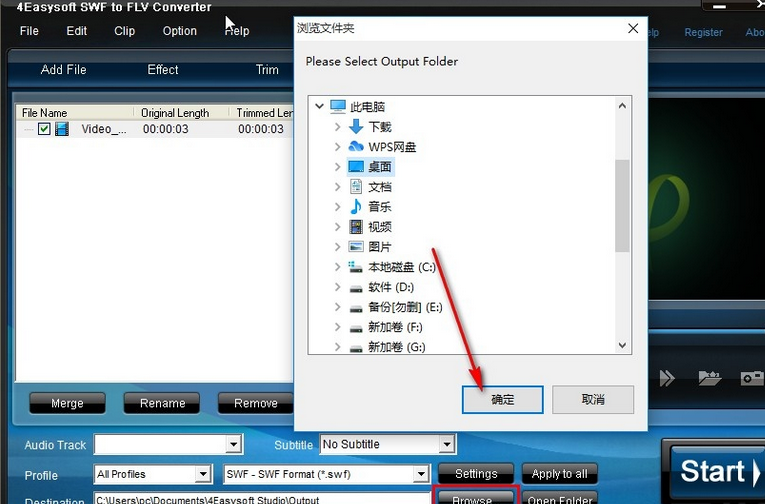The width and height of the screenshot is (765, 504).
Task: Open the Edit menu
Action: click(x=77, y=31)
